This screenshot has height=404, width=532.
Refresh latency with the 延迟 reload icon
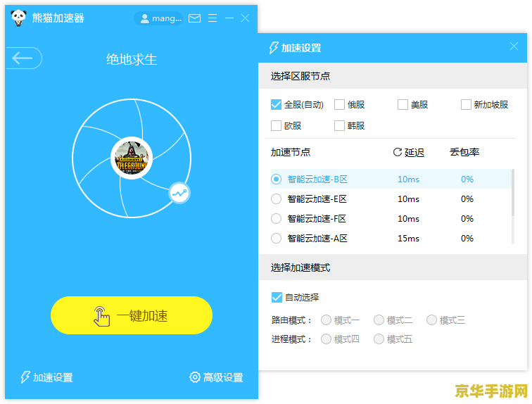click(x=398, y=152)
